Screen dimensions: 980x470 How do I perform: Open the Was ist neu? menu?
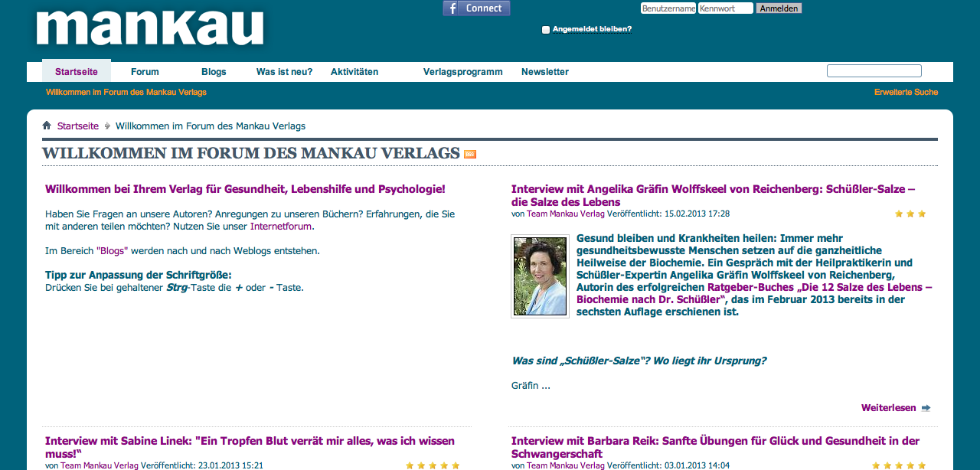284,72
